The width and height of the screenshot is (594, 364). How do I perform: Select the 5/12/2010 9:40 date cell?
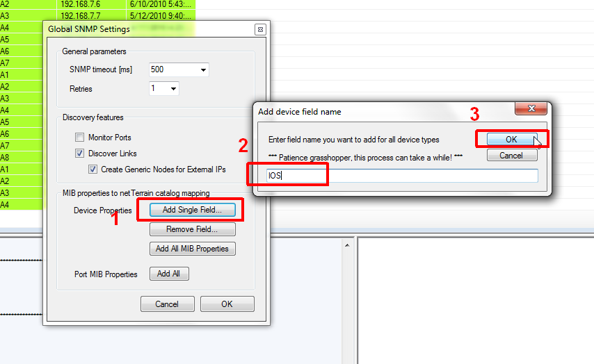point(161,15)
